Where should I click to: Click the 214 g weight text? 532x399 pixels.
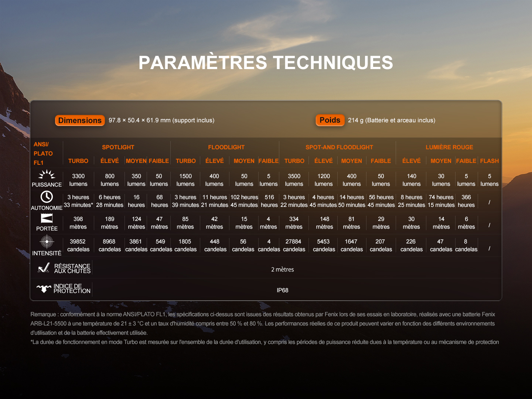[392, 120]
